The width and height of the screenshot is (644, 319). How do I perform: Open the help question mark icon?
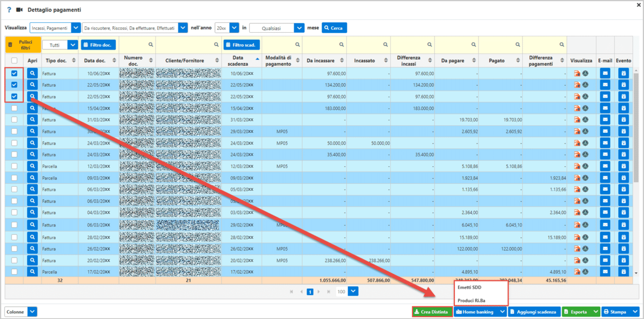tap(10, 9)
